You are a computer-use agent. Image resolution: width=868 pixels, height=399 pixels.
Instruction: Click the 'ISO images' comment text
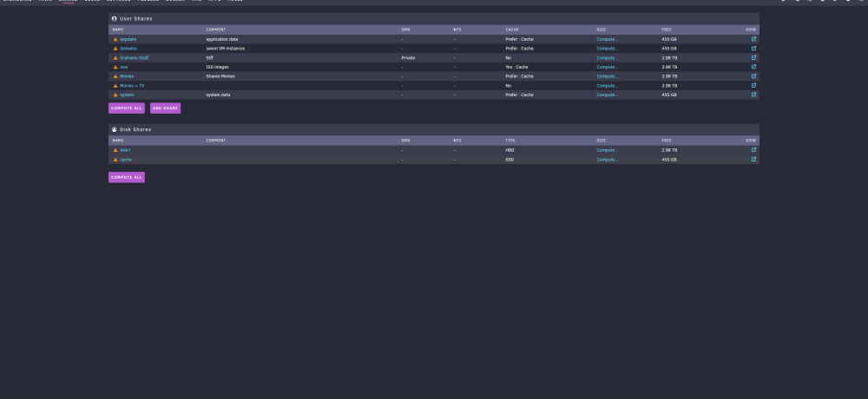point(218,67)
